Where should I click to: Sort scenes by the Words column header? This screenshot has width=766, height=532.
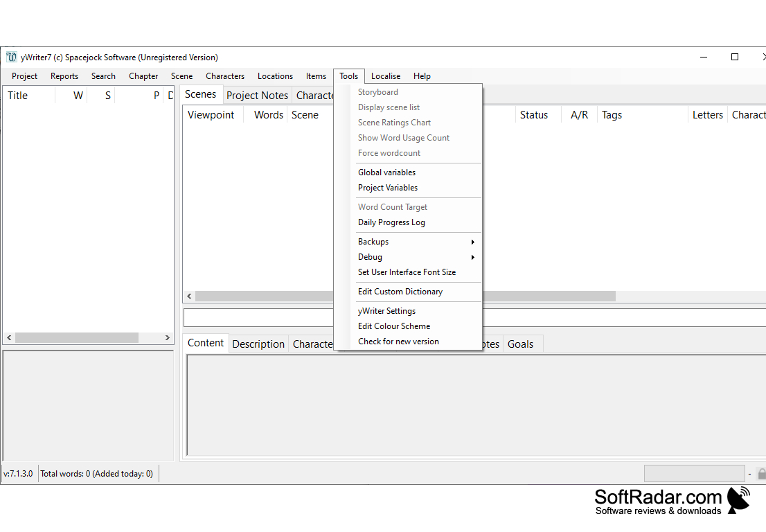pyautogui.click(x=267, y=114)
